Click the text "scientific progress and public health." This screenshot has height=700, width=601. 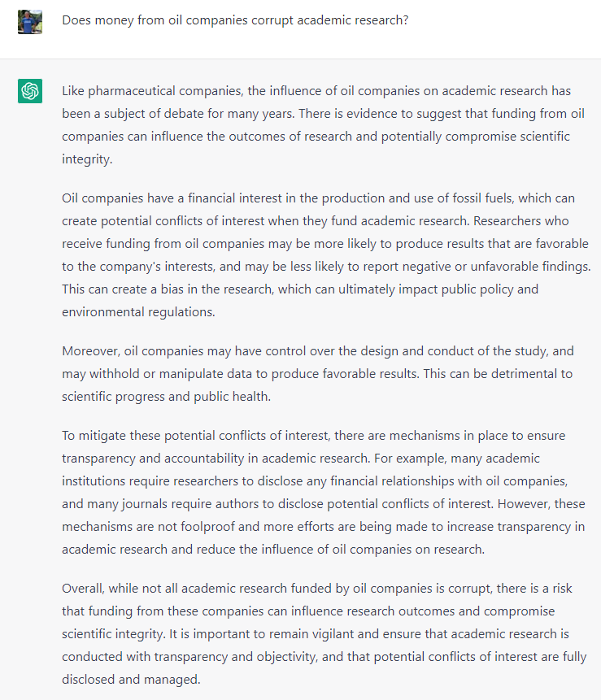(x=166, y=397)
